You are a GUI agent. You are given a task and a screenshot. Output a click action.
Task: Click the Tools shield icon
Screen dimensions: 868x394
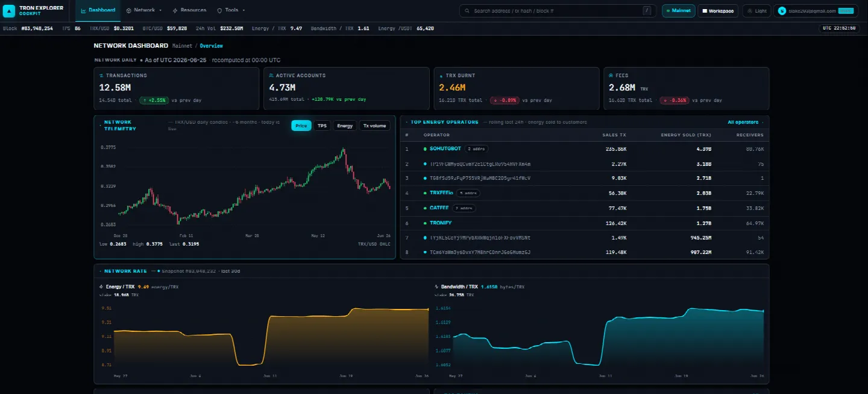[219, 10]
